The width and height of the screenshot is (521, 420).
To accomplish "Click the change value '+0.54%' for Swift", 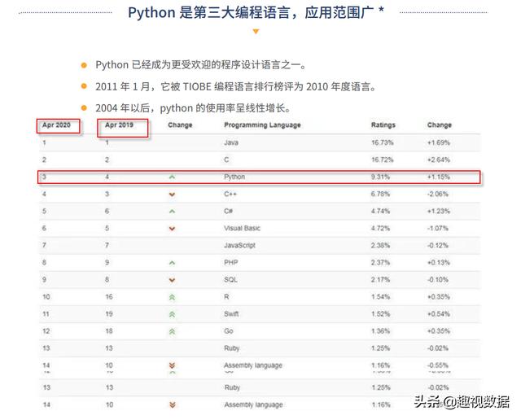I will 438,314.
